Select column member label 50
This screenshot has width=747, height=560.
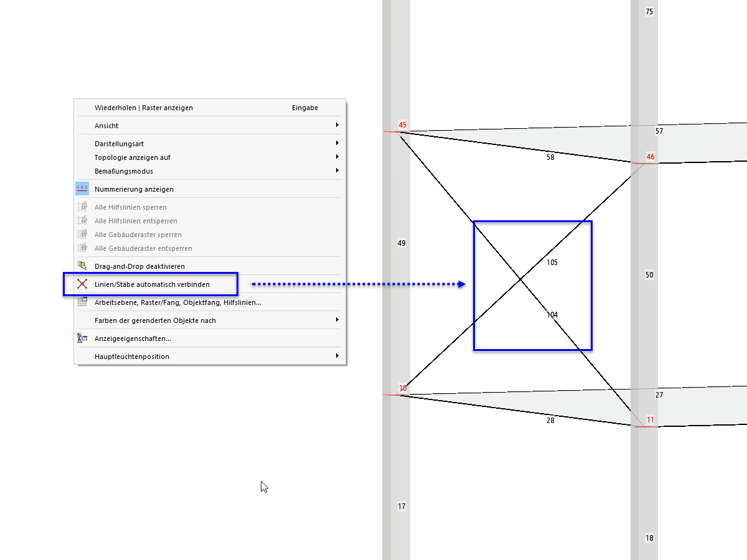click(649, 275)
